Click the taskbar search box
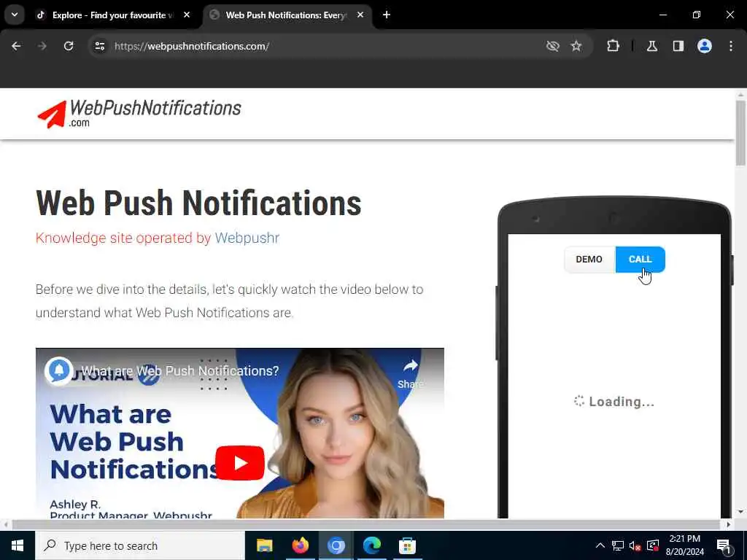 pyautogui.click(x=140, y=545)
